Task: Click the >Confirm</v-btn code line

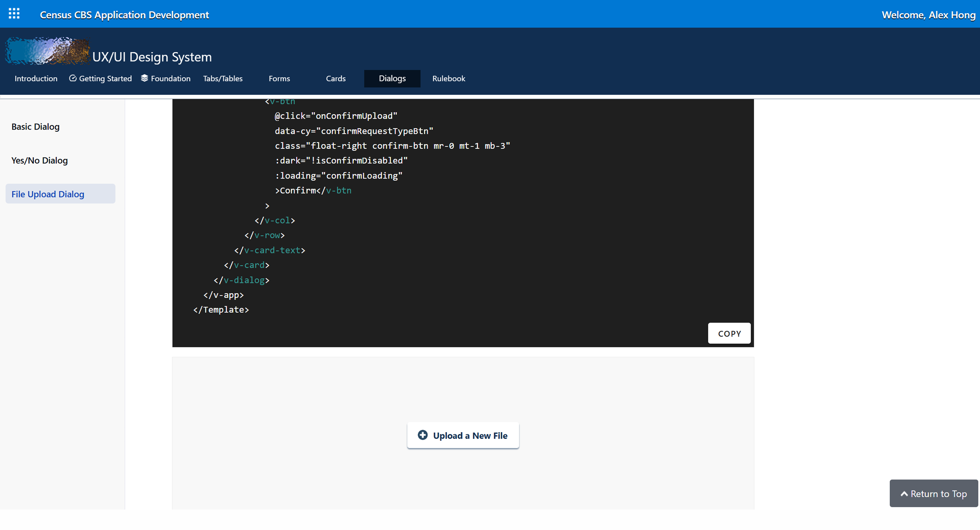Action: [x=313, y=190]
